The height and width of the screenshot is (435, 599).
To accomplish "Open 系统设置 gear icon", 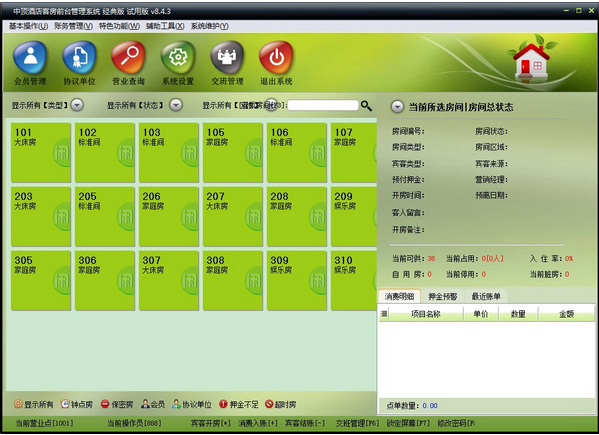I will point(178,58).
